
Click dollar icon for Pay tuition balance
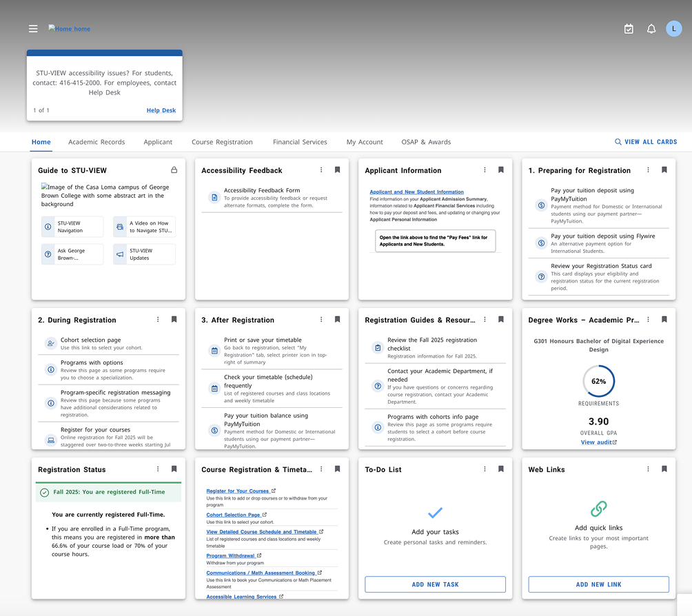tap(214, 430)
